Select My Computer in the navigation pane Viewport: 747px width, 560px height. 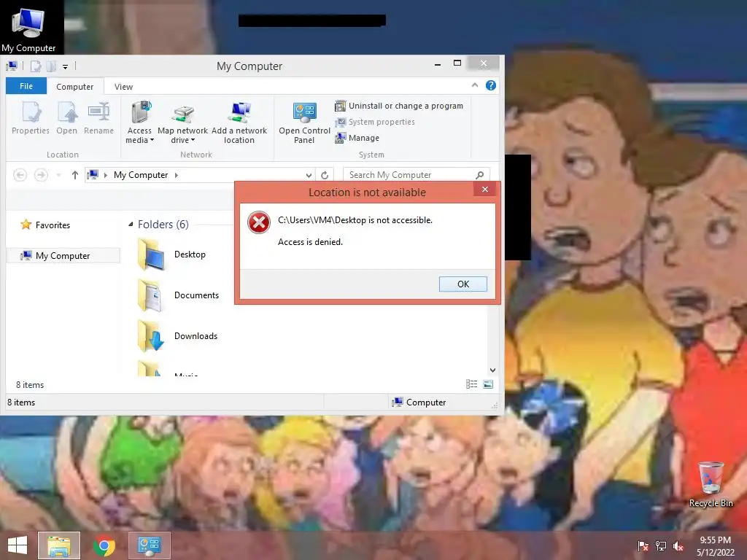point(63,256)
